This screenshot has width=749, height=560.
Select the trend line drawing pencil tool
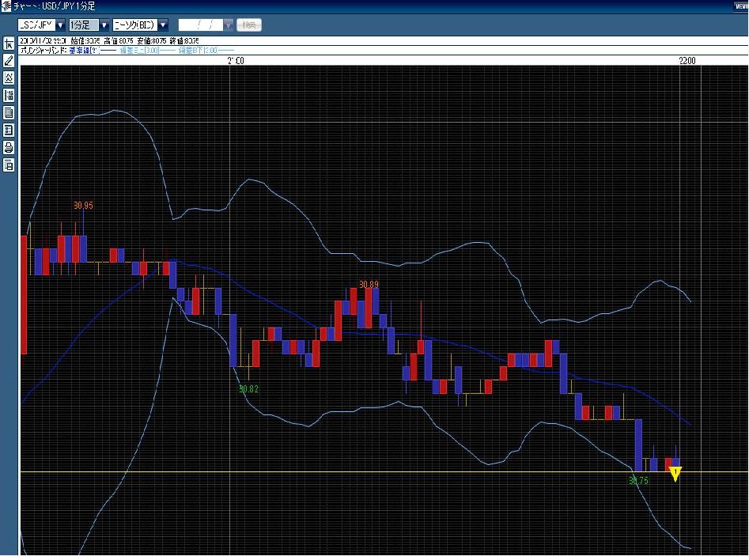click(9, 60)
